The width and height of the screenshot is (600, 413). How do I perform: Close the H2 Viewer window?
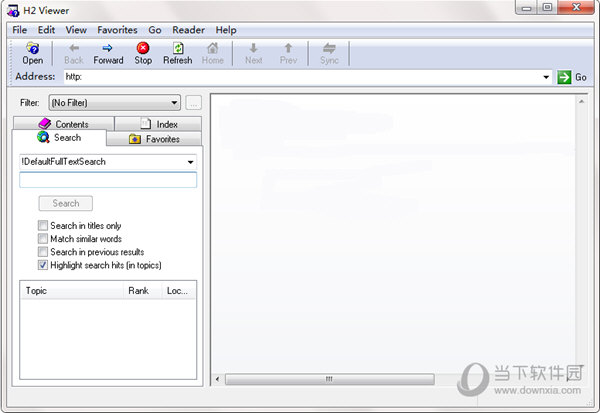point(576,8)
